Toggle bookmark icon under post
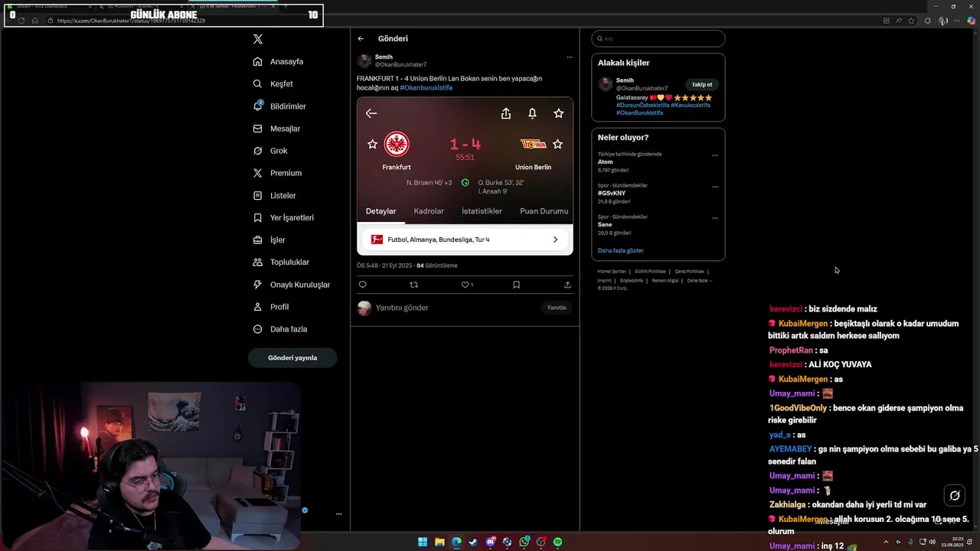The image size is (980, 551). click(516, 285)
